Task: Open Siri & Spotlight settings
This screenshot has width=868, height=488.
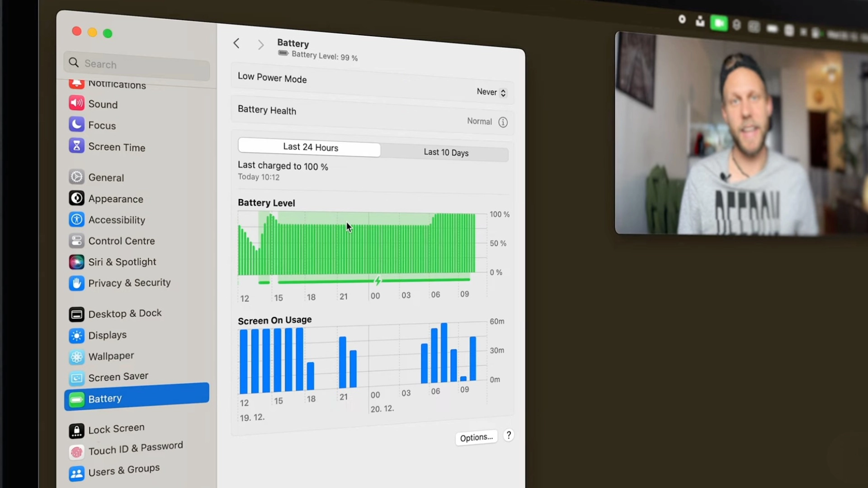Action: tap(122, 262)
